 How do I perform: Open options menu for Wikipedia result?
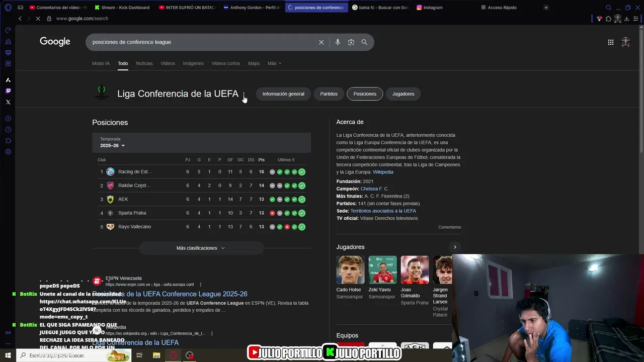(x=212, y=333)
